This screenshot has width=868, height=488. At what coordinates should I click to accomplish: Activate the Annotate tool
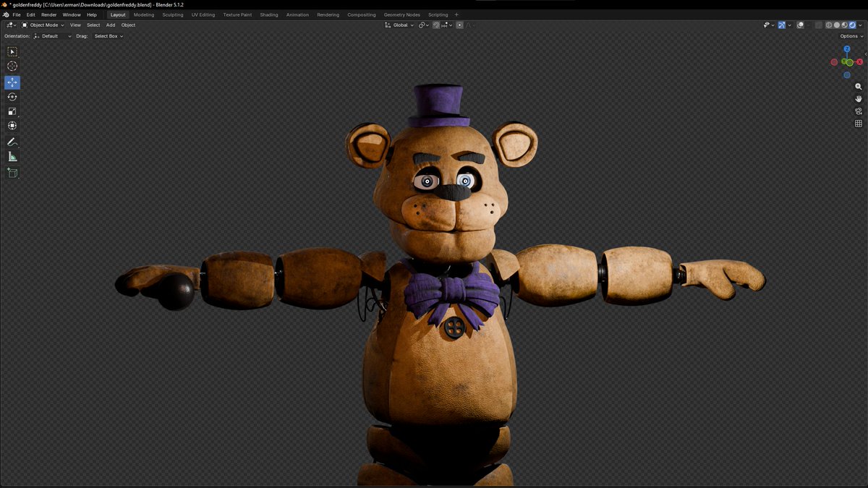(x=12, y=142)
